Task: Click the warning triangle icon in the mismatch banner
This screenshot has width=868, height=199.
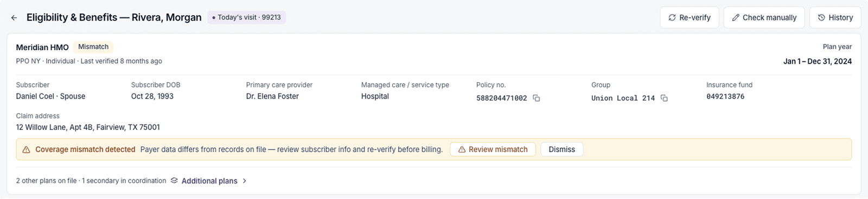Action: (26, 150)
